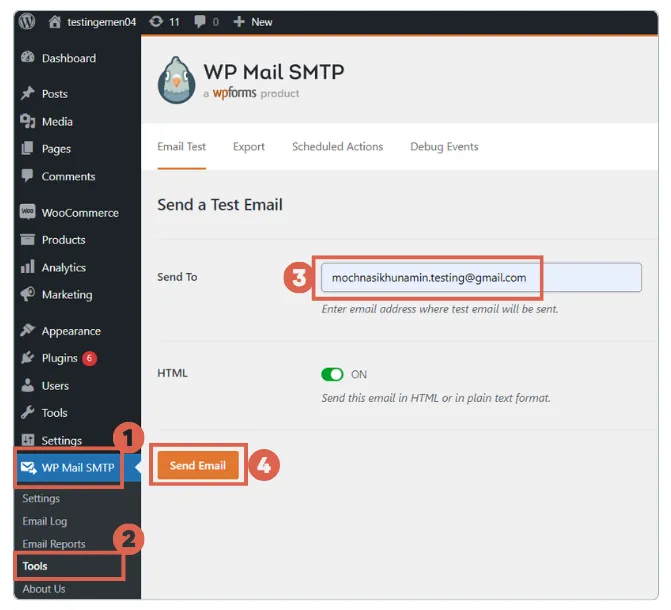
Task: Open the comments bubble icon in admin bar
Action: (200, 21)
